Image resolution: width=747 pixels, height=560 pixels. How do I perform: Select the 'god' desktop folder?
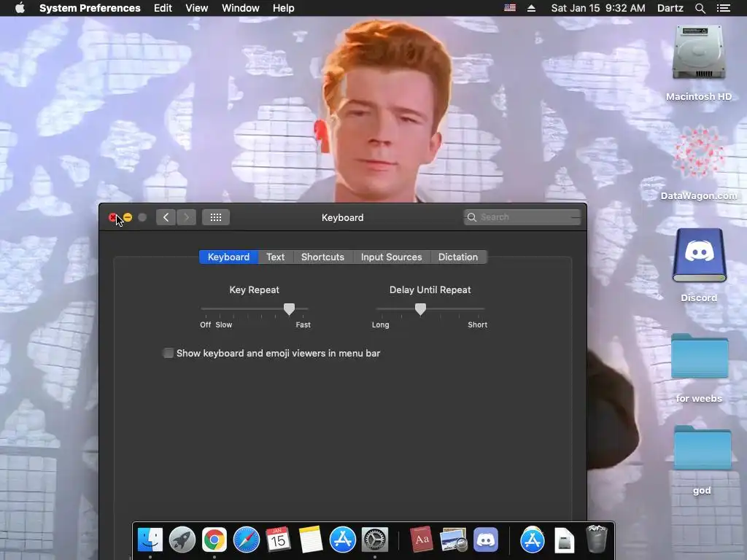click(703, 448)
